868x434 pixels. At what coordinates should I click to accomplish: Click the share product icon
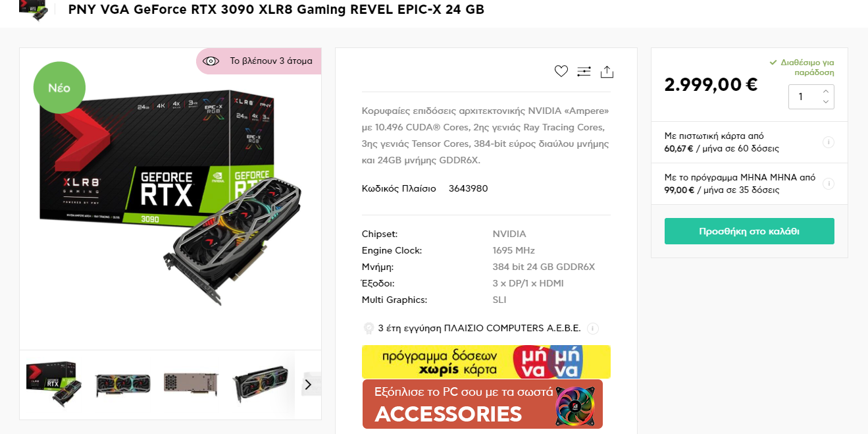[x=607, y=72]
